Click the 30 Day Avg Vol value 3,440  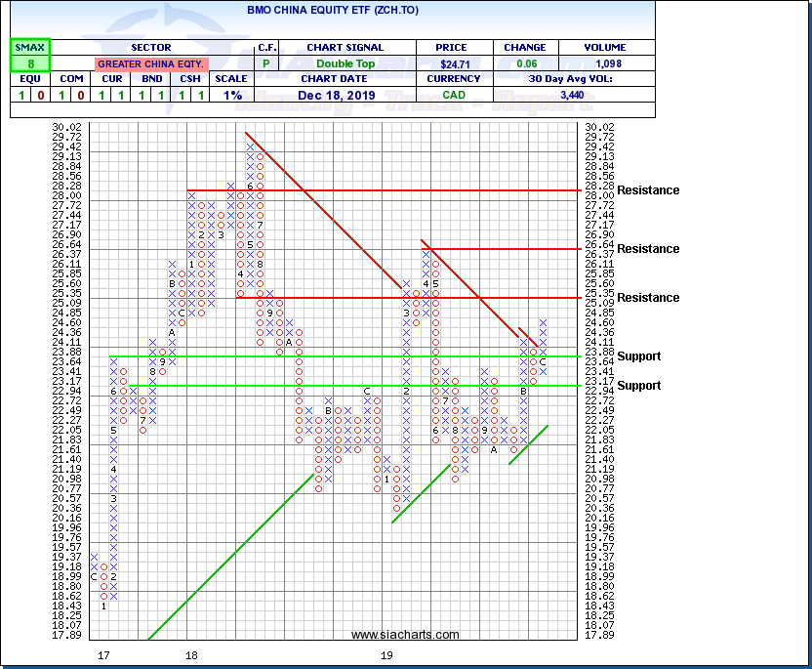click(574, 95)
